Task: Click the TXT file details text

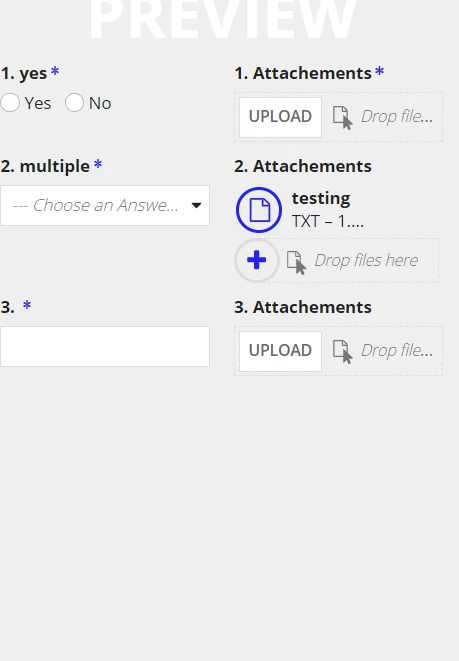Action: pos(327,221)
